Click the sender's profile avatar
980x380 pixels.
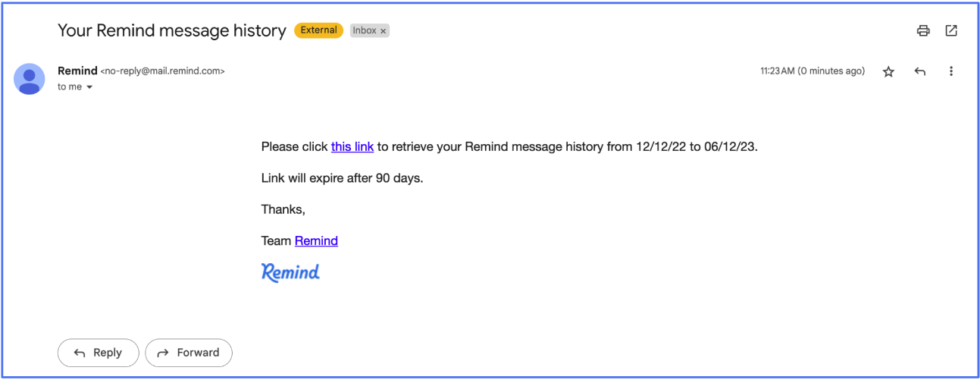tap(30, 78)
